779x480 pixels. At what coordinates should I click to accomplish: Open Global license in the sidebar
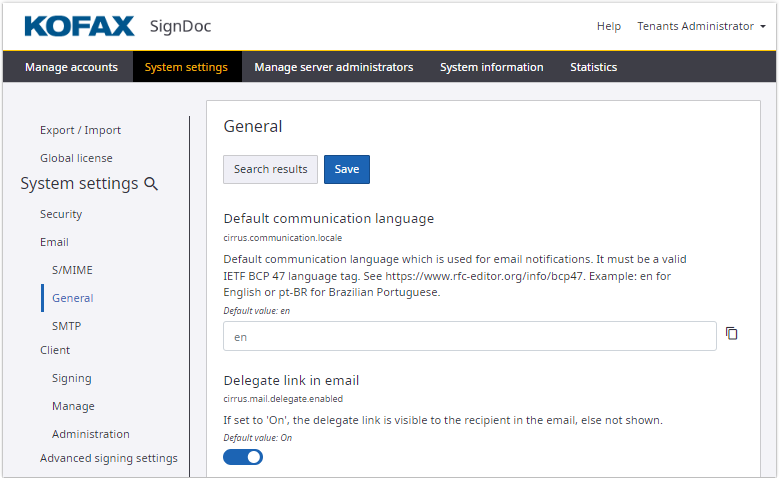click(76, 158)
